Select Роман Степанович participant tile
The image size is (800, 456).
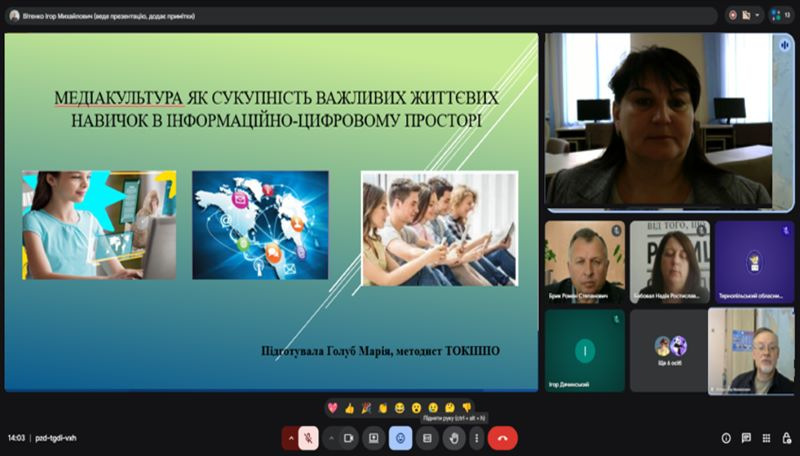click(x=585, y=262)
